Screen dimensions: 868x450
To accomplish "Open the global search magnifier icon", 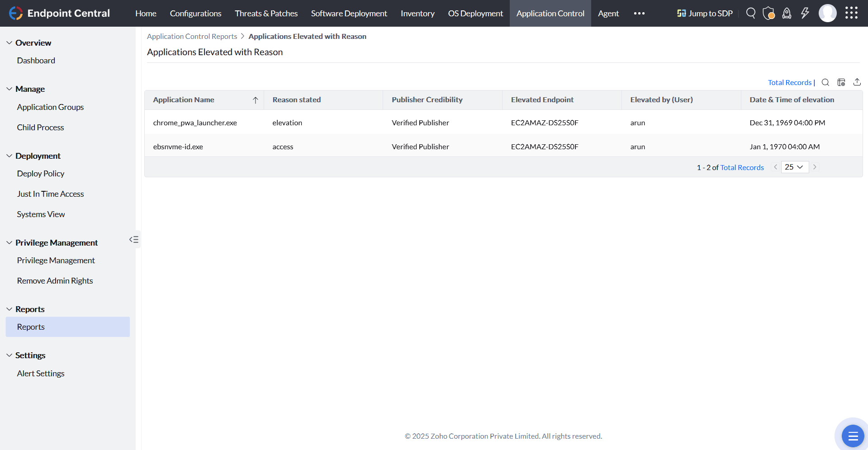I will 750,13.
